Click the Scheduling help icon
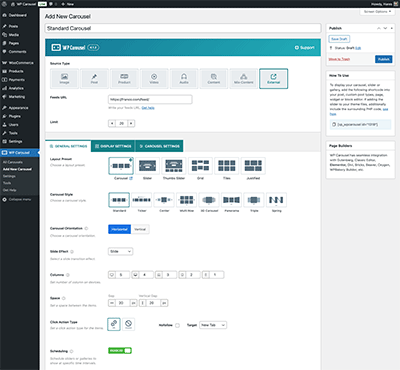This screenshot has height=370, width=400. coord(72,351)
